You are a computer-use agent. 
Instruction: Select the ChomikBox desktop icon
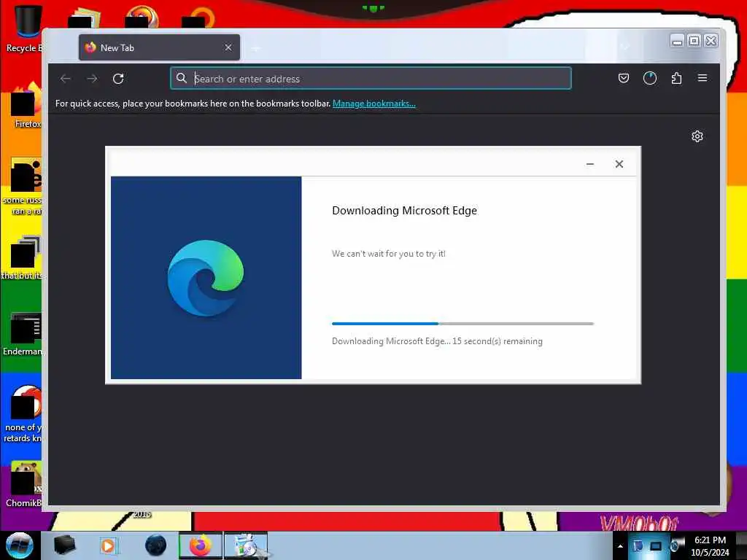click(x=24, y=485)
